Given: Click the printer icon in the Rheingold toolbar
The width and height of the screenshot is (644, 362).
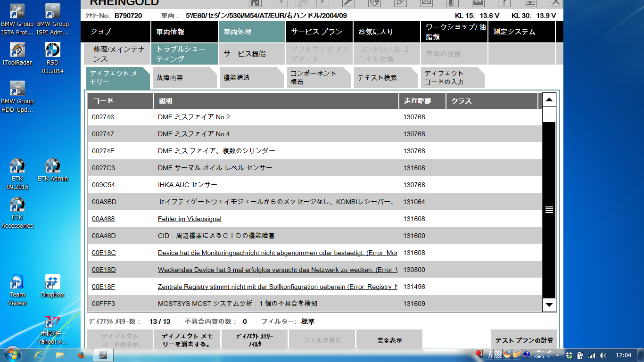Looking at the screenshot, I should click(x=478, y=2).
